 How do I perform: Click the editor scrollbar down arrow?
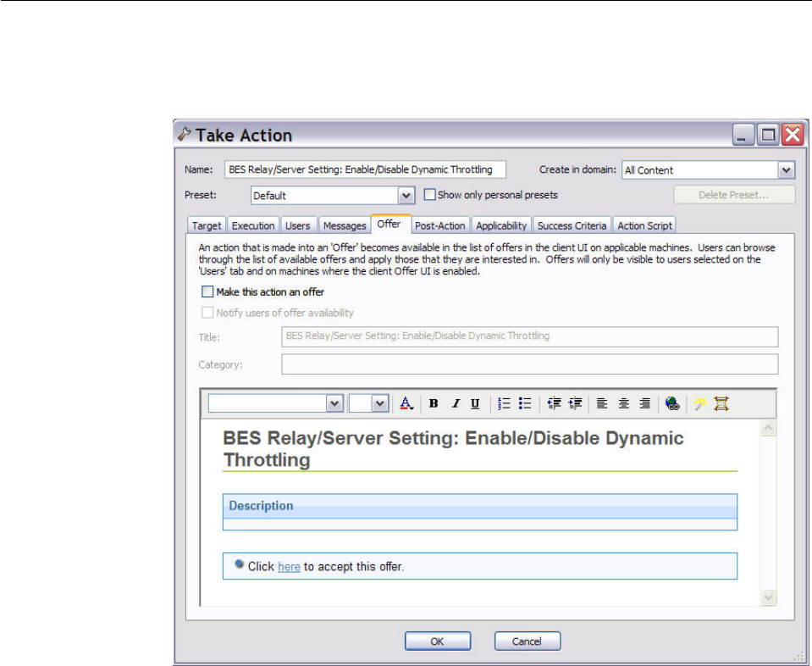pos(768,597)
